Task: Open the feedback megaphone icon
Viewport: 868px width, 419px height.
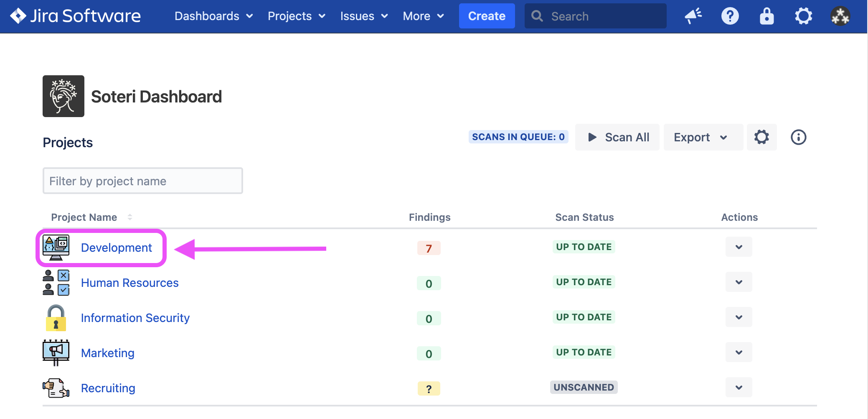Action: point(693,16)
